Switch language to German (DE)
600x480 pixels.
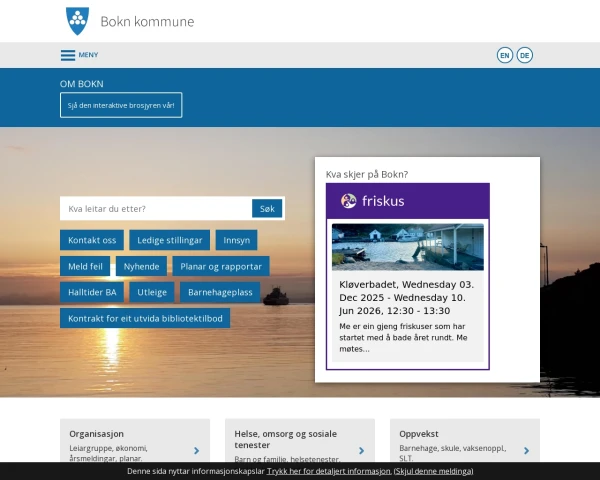click(x=525, y=55)
